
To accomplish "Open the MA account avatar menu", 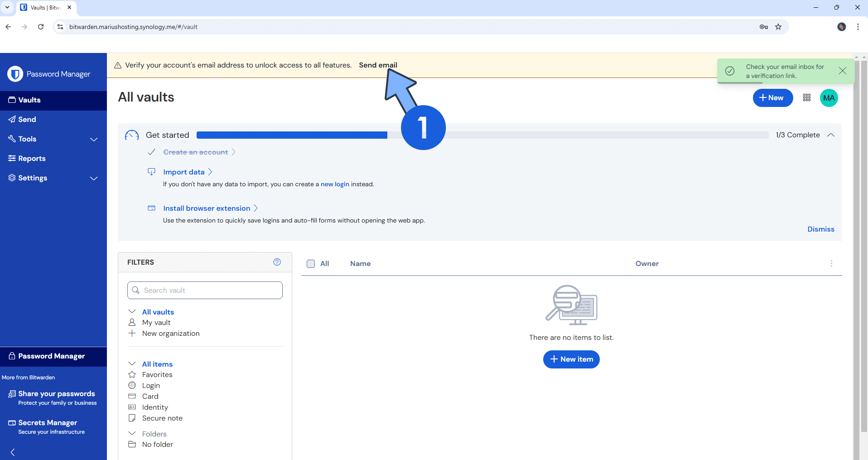I will [x=829, y=98].
